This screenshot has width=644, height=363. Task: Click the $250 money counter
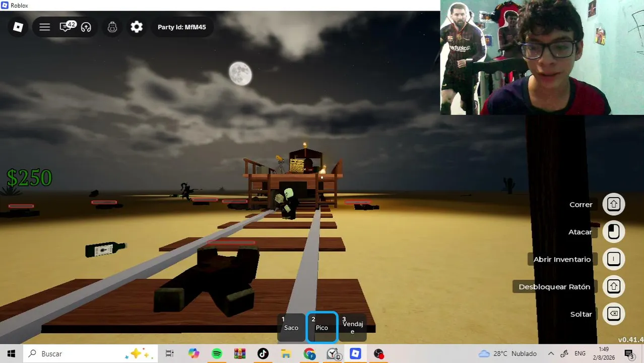click(29, 178)
